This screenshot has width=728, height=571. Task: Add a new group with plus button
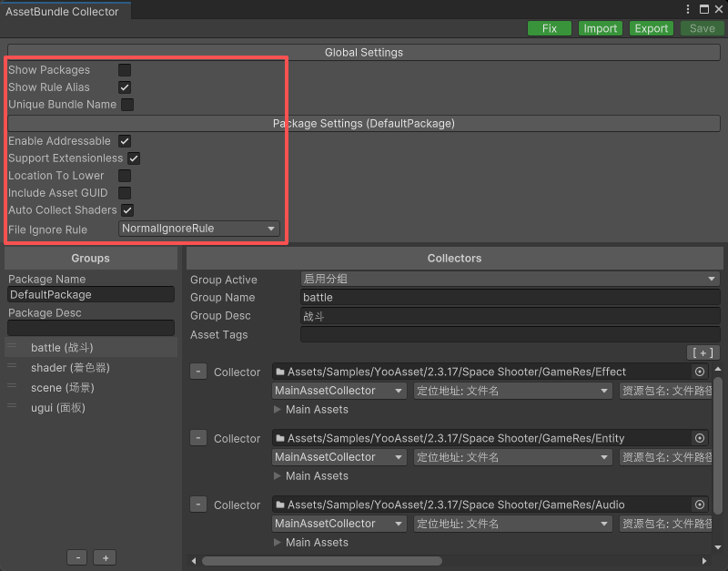(106, 557)
